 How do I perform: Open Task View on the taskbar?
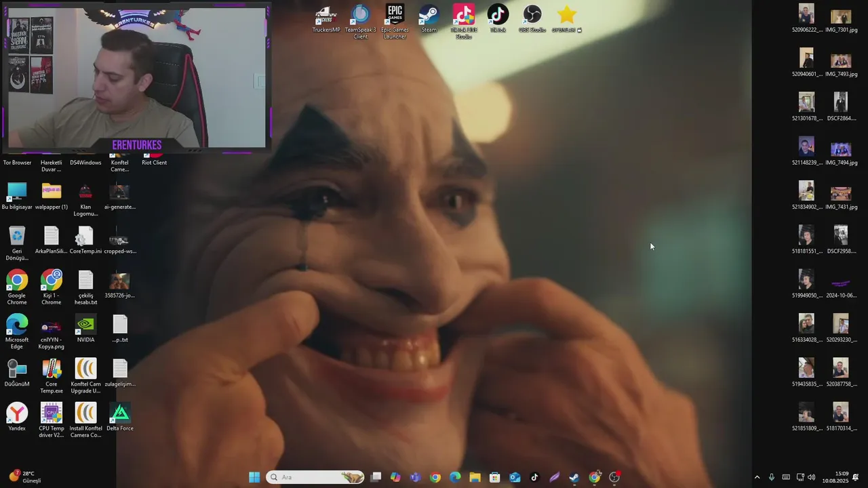(x=376, y=477)
